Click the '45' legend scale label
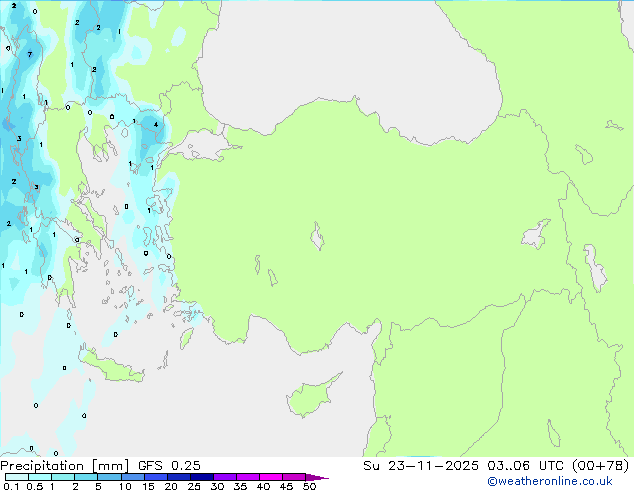 tap(286, 486)
